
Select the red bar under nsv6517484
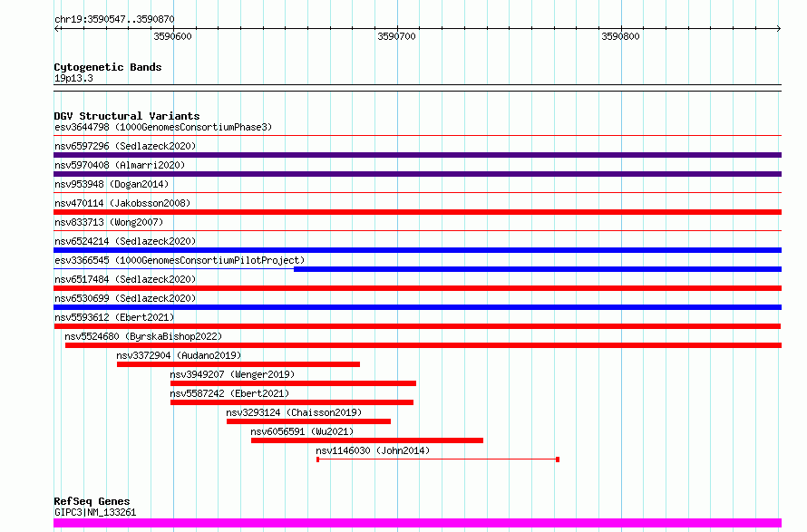417,288
